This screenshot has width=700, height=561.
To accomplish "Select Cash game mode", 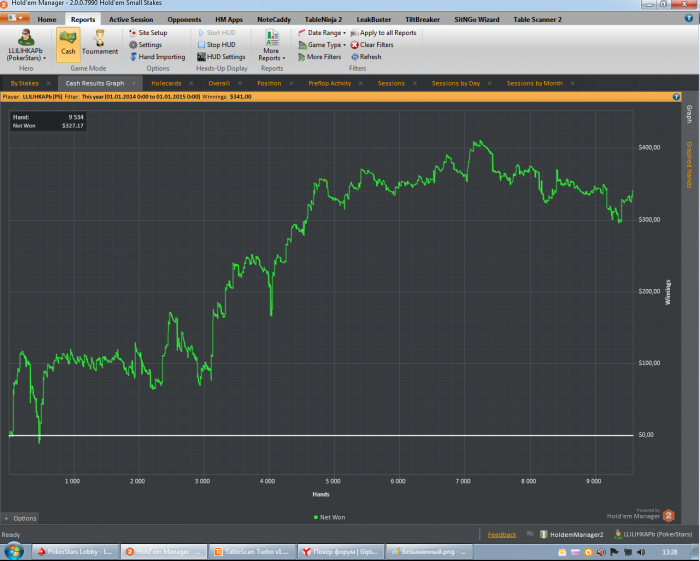I will pyautogui.click(x=68, y=44).
